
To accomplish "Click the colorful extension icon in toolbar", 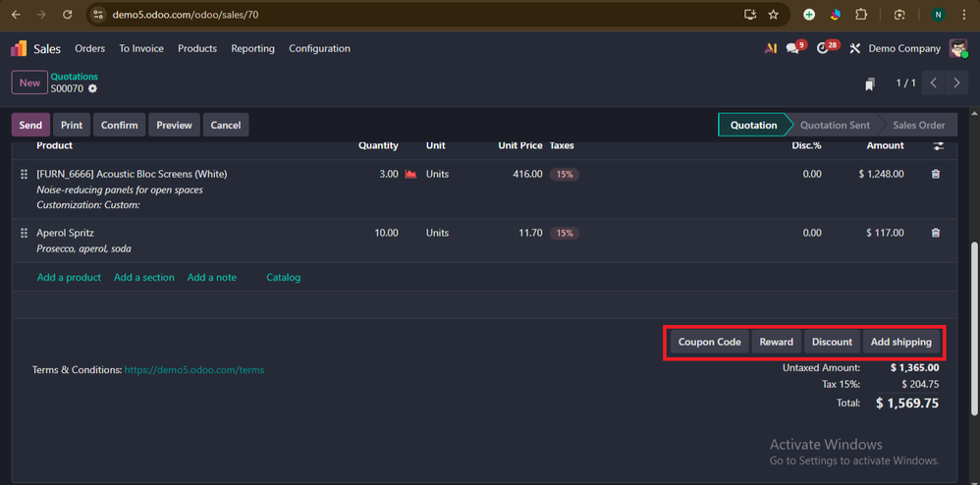I will point(836,15).
